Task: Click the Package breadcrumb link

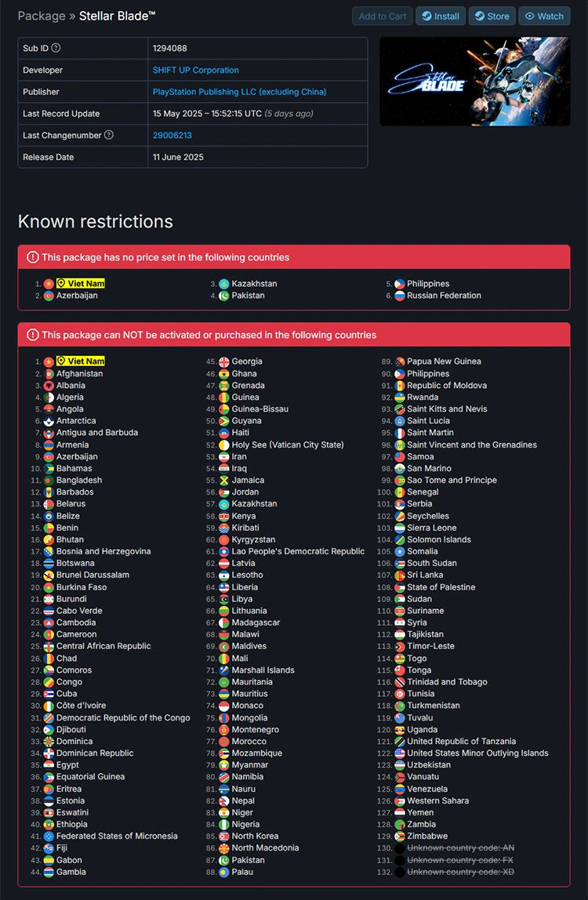Action: click(42, 16)
